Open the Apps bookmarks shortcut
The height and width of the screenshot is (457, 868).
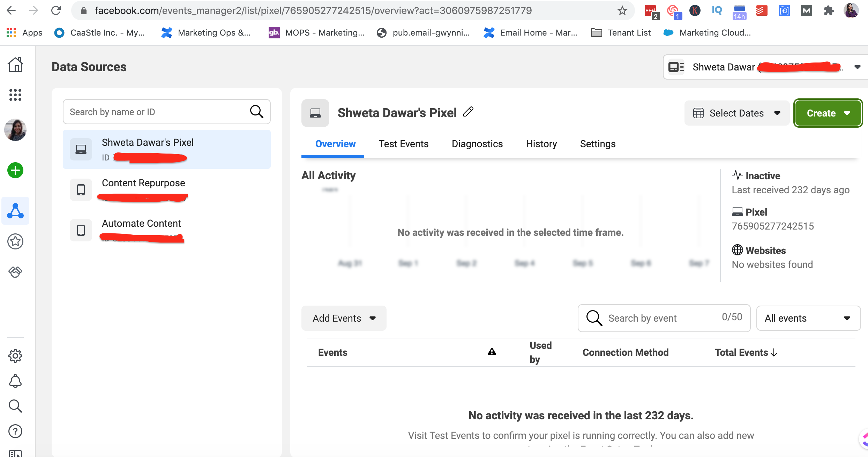pos(24,32)
